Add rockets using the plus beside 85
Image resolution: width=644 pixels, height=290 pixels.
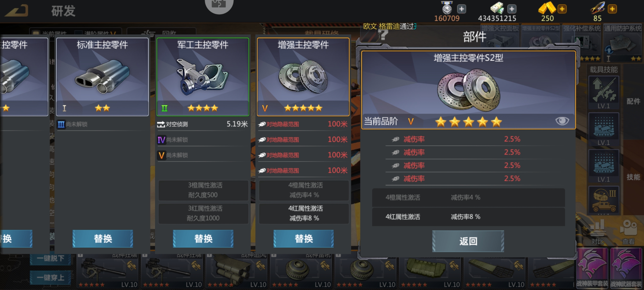(612, 9)
